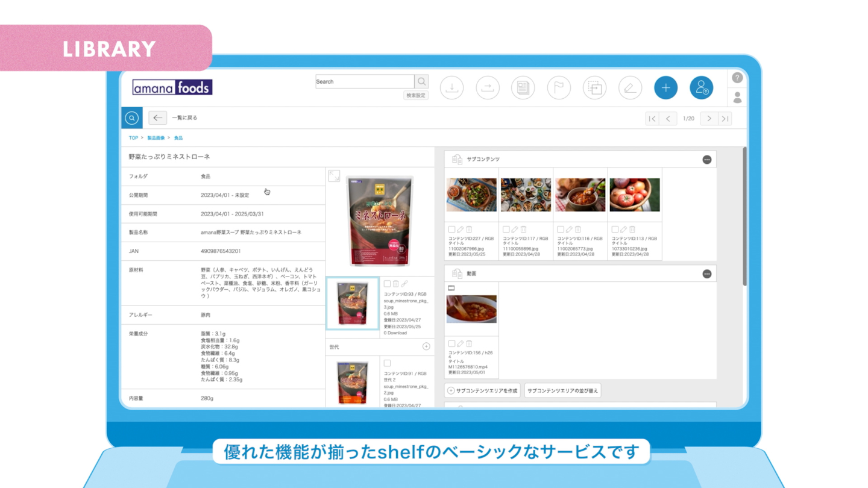Check the checkbox for content ID 227

451,230
